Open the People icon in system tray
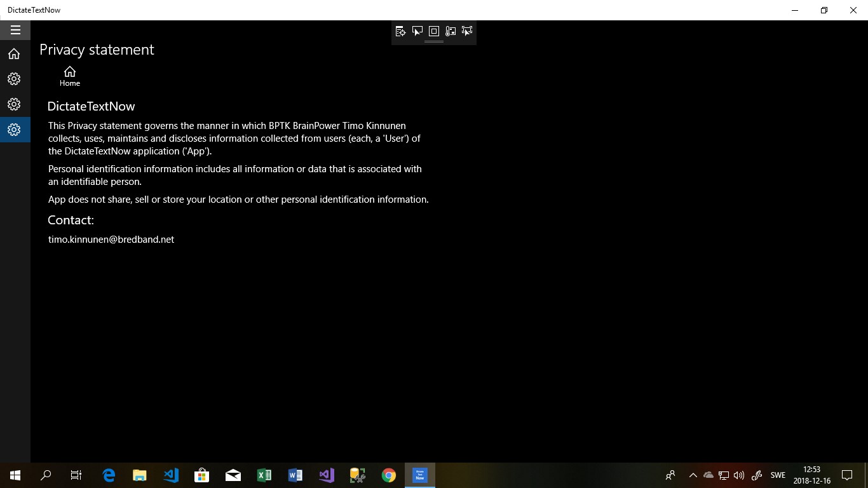The height and width of the screenshot is (488, 868). pyautogui.click(x=670, y=475)
